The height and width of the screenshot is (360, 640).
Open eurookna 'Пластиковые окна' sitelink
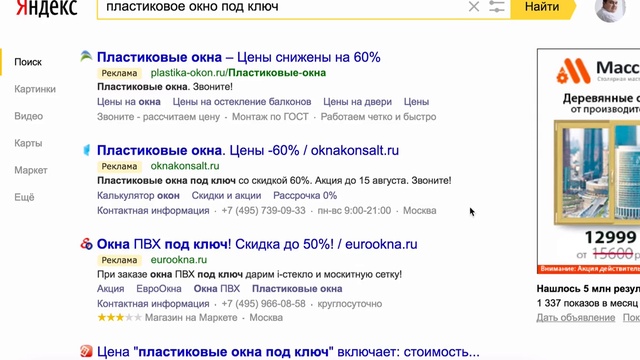[297, 289]
